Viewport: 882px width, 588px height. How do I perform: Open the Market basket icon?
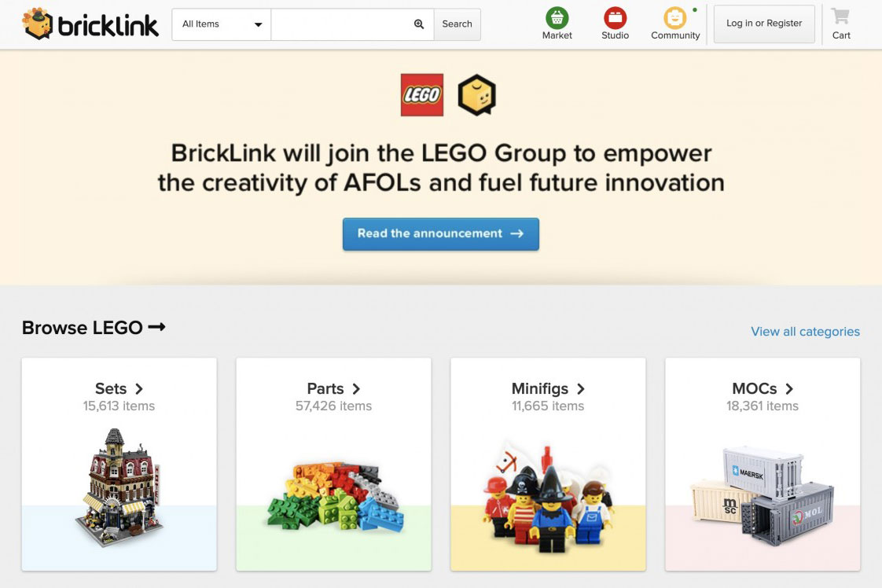557,18
